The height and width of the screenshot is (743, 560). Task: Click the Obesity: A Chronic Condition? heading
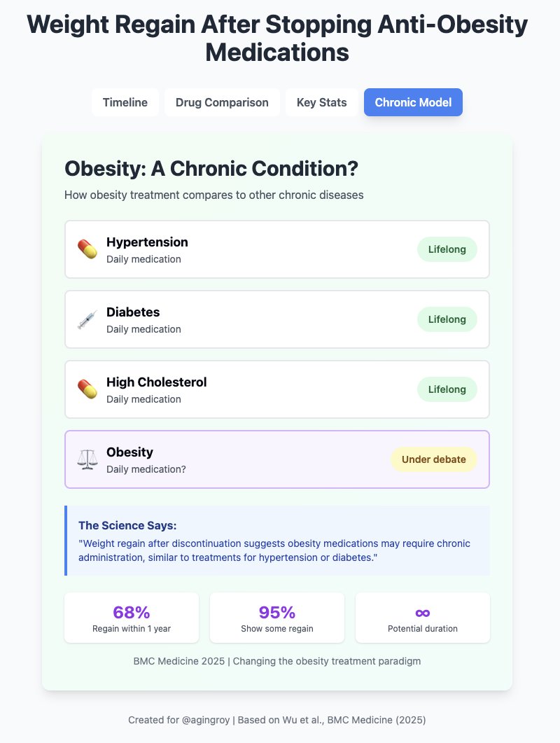(211, 169)
